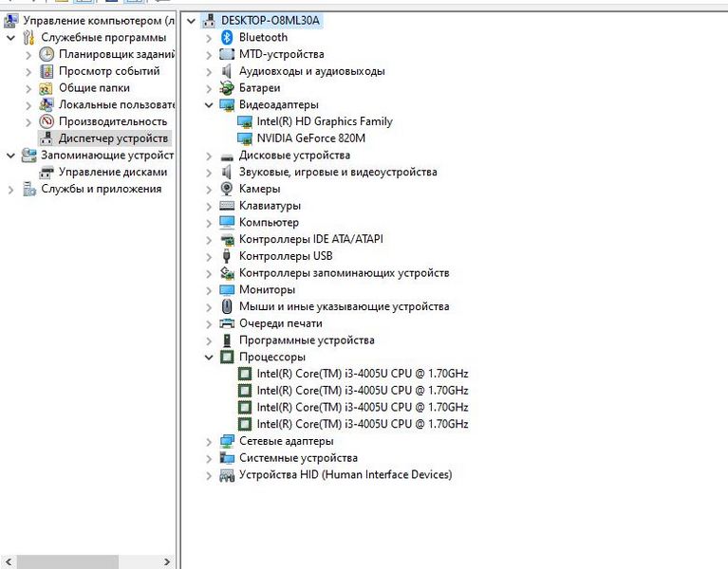The image size is (728, 569).
Task: Select the NVIDIA GeForce 820M adapter icon
Action: 245,138
